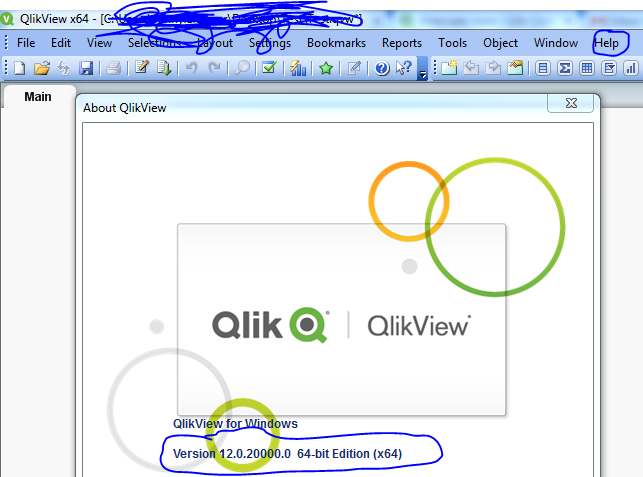Image resolution: width=643 pixels, height=477 pixels.
Task: Click the Refresh document icon
Action: point(64,68)
